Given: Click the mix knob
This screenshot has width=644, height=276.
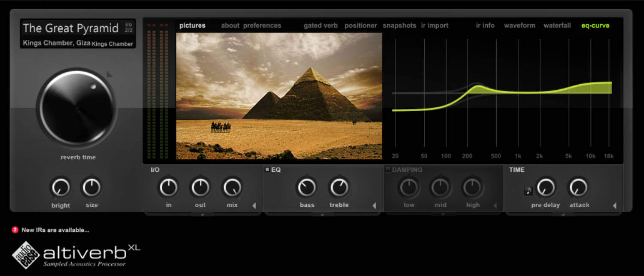Looking at the screenshot, I should (232, 188).
